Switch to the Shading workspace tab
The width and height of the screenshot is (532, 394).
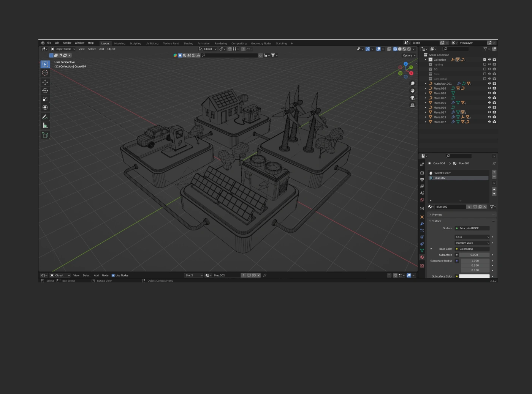[188, 44]
